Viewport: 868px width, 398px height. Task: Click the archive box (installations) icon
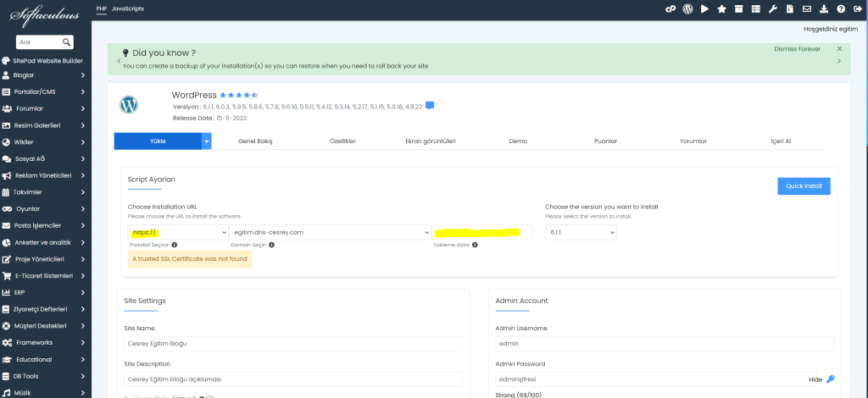738,8
